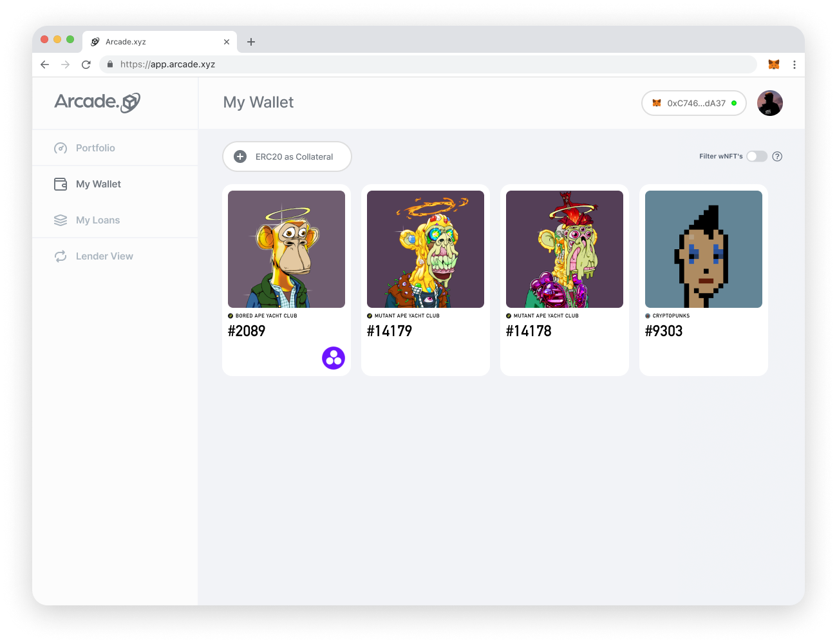Open connected wallet 0xC746...dA37 button

pos(694,103)
